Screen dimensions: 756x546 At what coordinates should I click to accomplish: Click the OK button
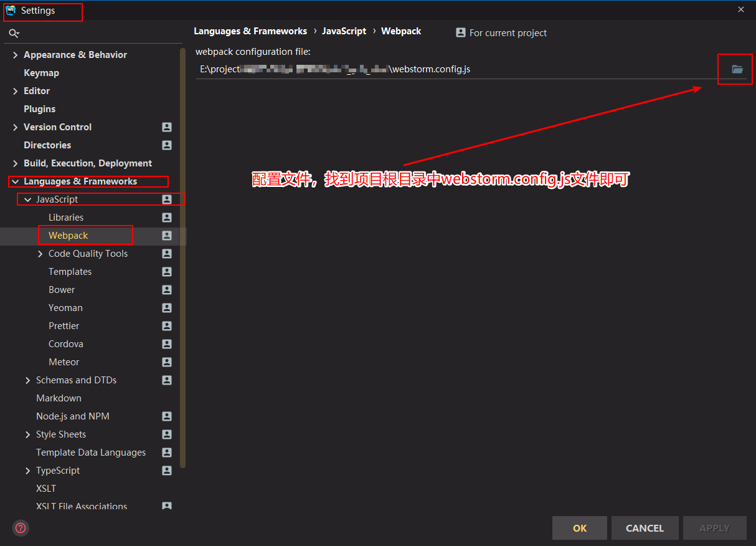tap(579, 528)
